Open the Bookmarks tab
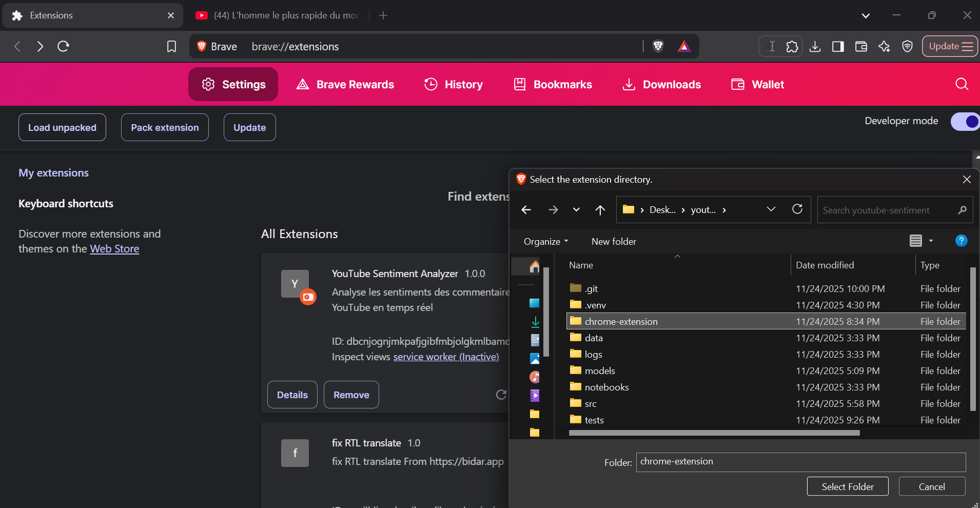980x508 pixels. [553, 84]
